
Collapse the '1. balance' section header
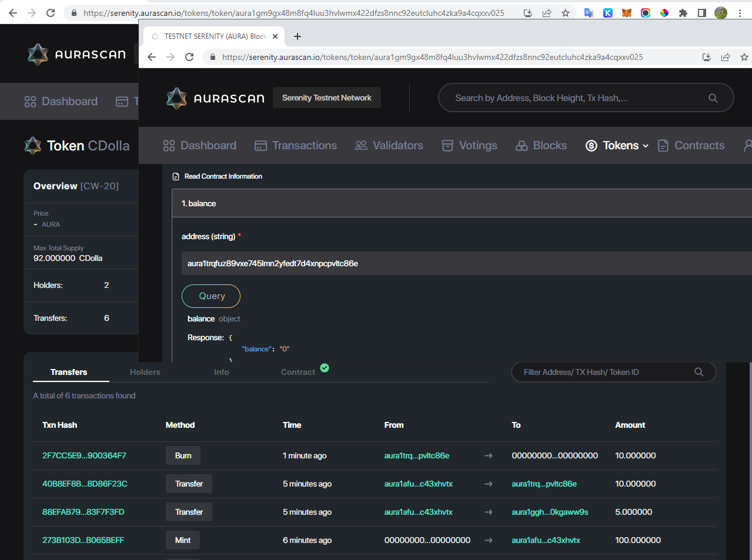(462, 203)
